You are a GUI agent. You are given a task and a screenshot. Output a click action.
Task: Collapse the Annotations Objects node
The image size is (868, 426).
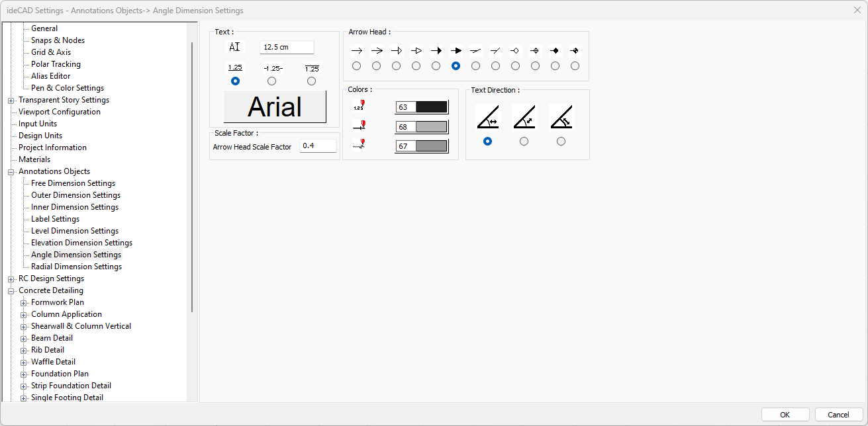[11, 172]
